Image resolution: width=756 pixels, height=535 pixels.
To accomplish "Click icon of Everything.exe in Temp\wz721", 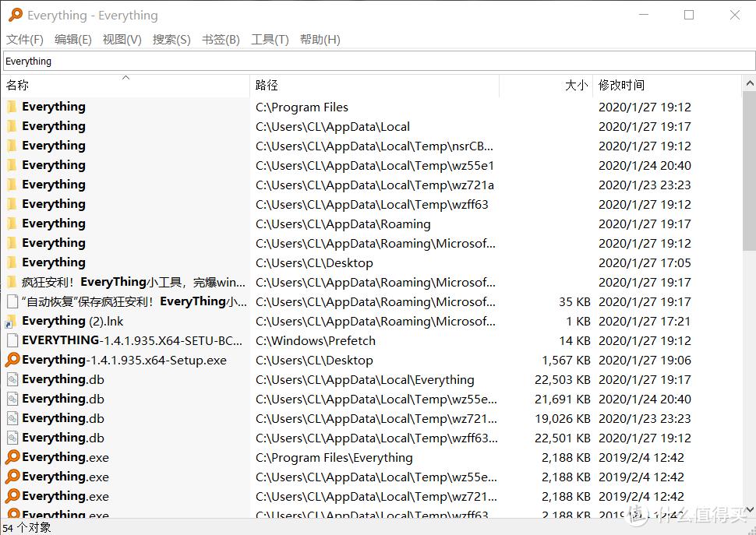I will tap(12, 496).
